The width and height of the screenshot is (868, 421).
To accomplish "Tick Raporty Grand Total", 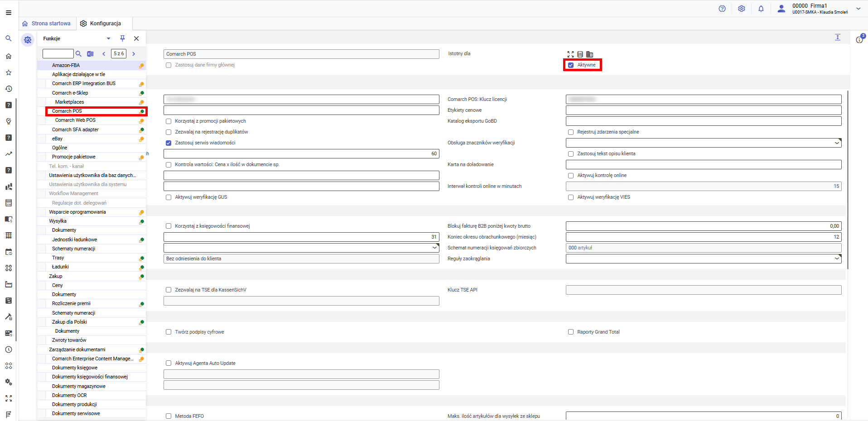I will click(x=571, y=332).
